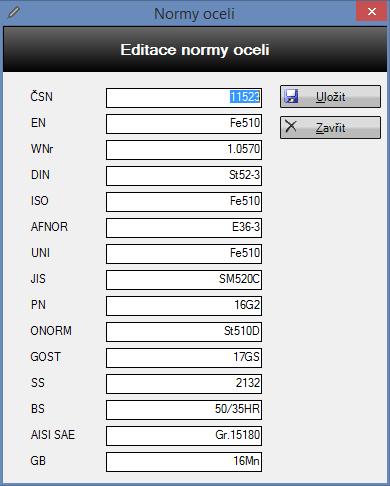The height and width of the screenshot is (486, 390).
Task: Close the Normy oceli window
Action: pyautogui.click(x=372, y=12)
